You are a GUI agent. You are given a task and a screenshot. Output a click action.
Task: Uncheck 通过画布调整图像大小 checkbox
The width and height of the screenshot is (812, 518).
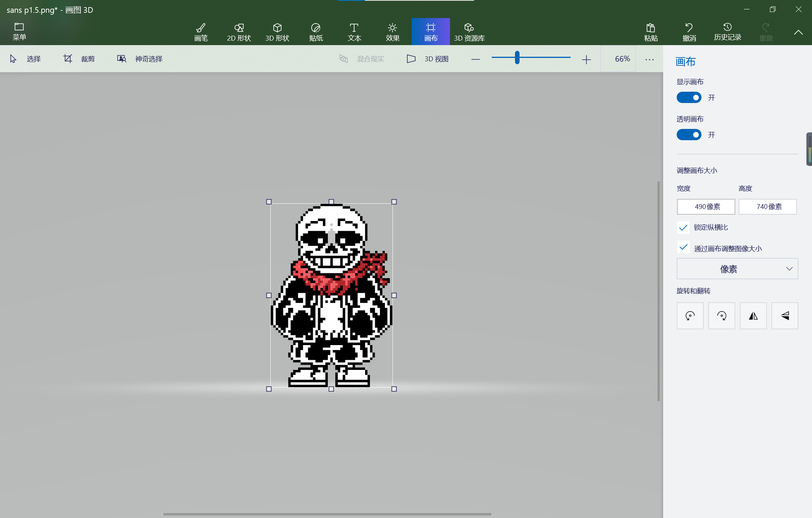(x=683, y=247)
